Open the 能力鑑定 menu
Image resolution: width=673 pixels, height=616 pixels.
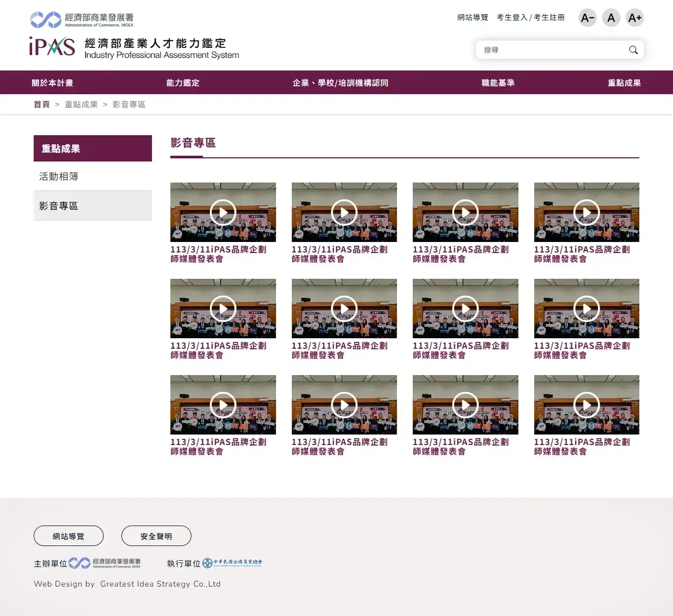point(183,83)
